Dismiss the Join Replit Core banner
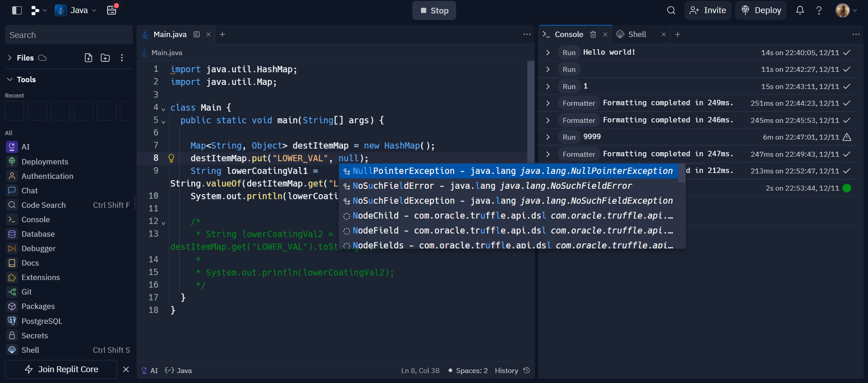The width and height of the screenshot is (868, 383). coord(126,369)
